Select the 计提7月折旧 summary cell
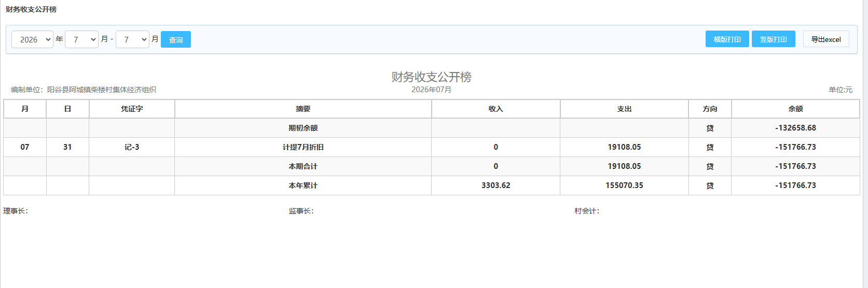The height and width of the screenshot is (288, 868). click(303, 147)
